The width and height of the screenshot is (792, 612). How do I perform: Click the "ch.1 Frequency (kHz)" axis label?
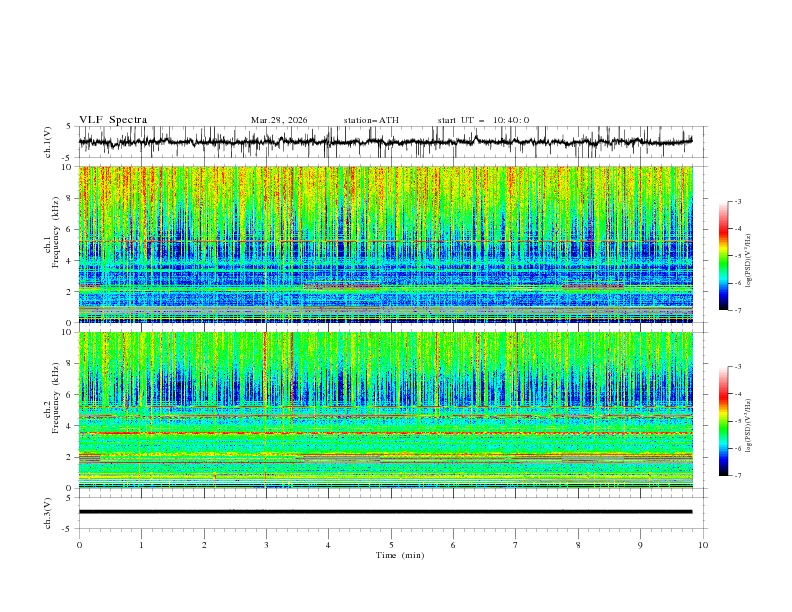coord(52,233)
